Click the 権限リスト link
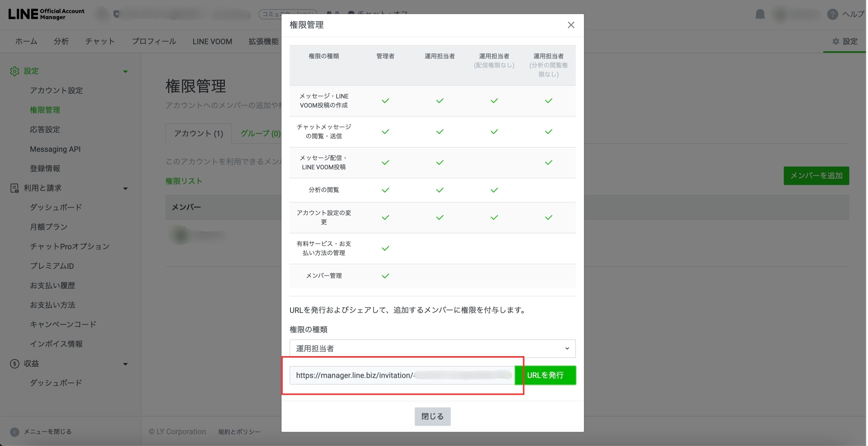This screenshot has width=868, height=446. (184, 181)
